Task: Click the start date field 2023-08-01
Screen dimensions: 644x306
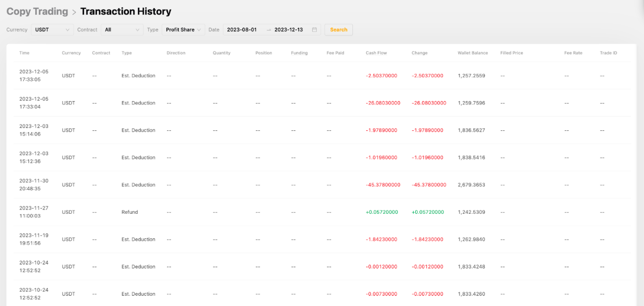Action: click(x=242, y=30)
